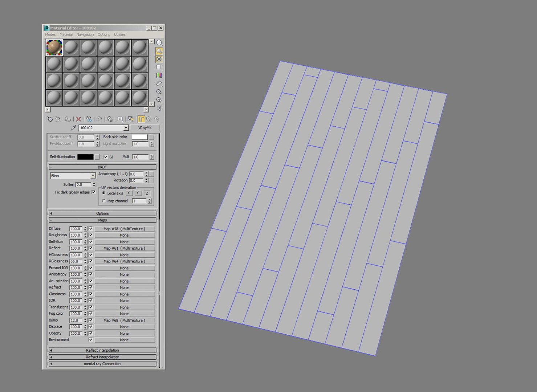Click the Get Material icon
The width and height of the screenshot is (537, 392).
50,119
